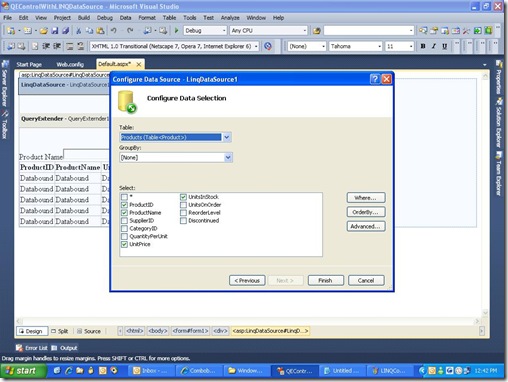The height and width of the screenshot is (382, 508).
Task: Click the Save All icon
Action: tap(66, 31)
